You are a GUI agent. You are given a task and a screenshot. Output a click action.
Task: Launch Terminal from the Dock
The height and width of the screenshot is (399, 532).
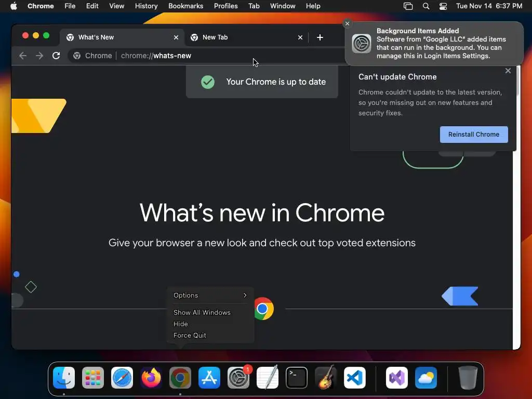297,378
